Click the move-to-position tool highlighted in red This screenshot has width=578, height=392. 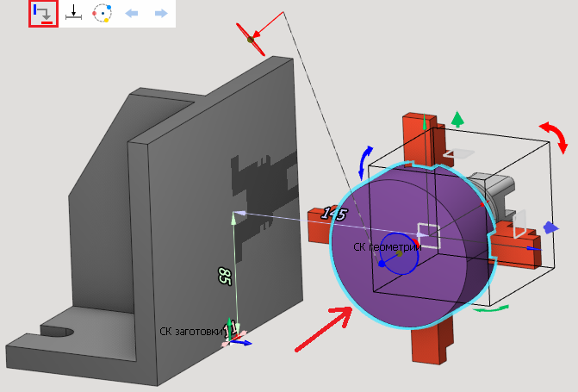43,14
